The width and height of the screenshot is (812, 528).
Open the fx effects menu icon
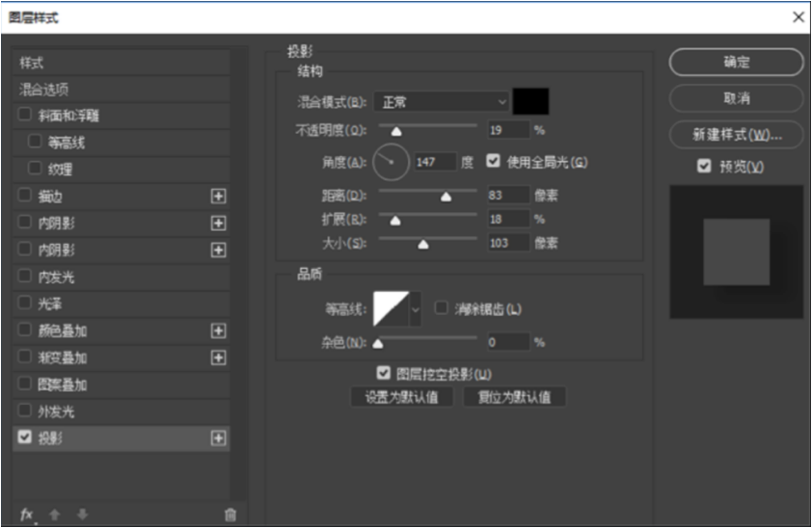[27, 515]
